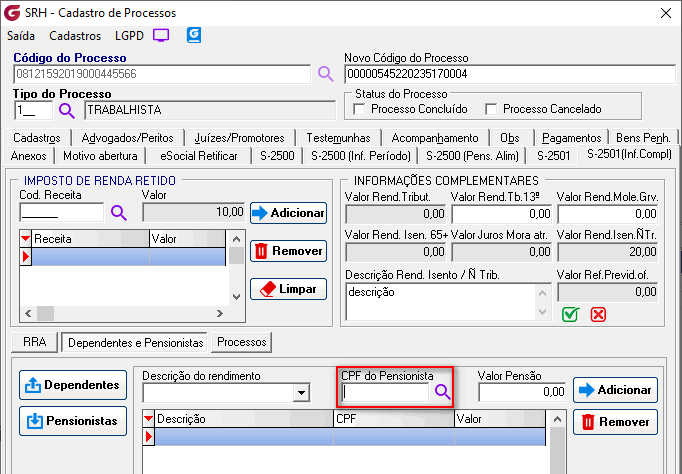Click the magnifier next to Código do Processo
Screen dimensions: 682x474
(x=325, y=74)
